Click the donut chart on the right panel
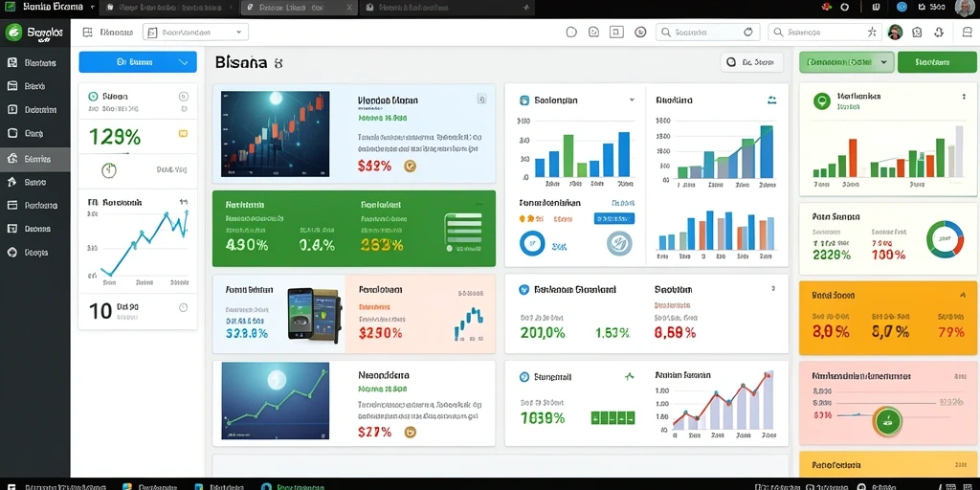 [945, 238]
